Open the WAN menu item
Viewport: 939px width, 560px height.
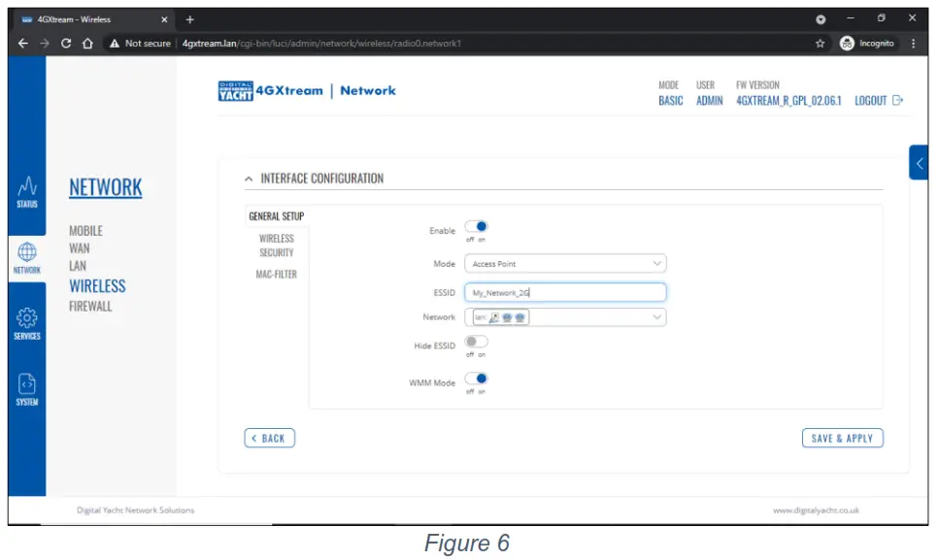point(79,248)
